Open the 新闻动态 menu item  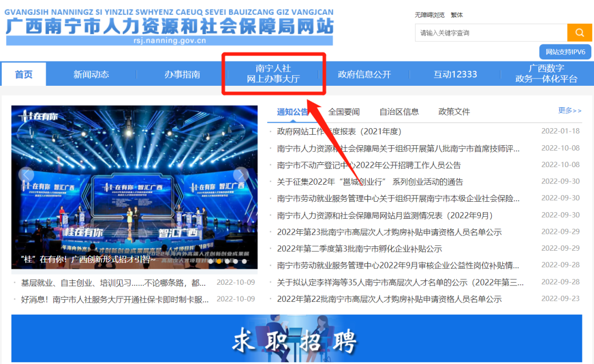(x=91, y=74)
